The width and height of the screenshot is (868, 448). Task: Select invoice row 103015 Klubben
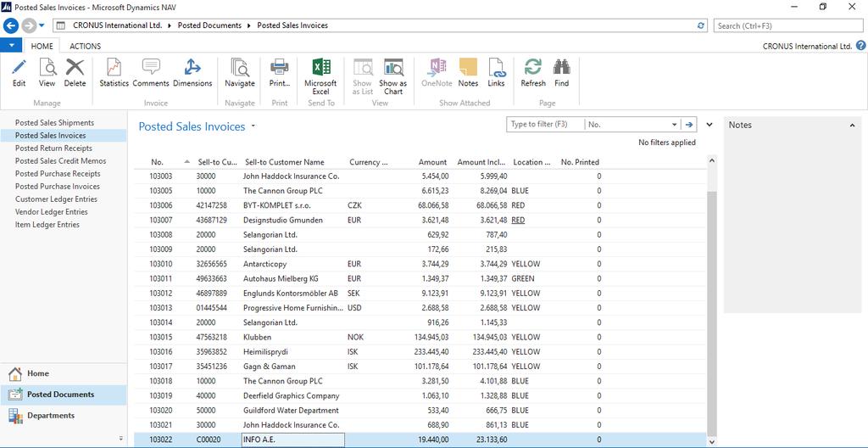coord(420,337)
